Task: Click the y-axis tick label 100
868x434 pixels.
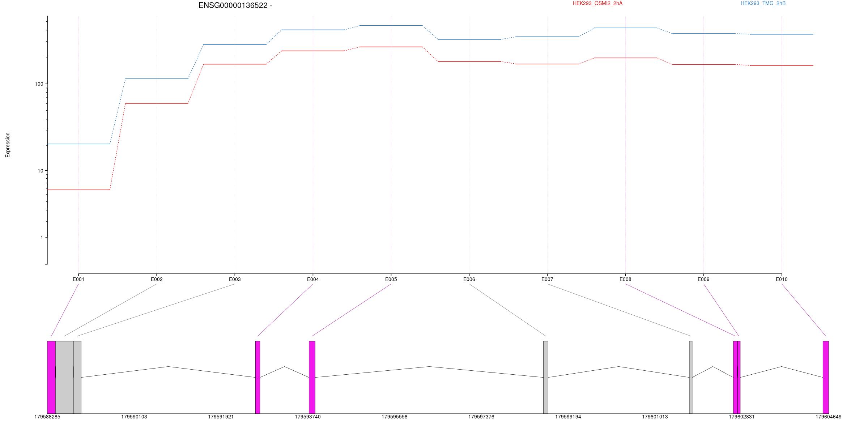Action: coord(39,84)
